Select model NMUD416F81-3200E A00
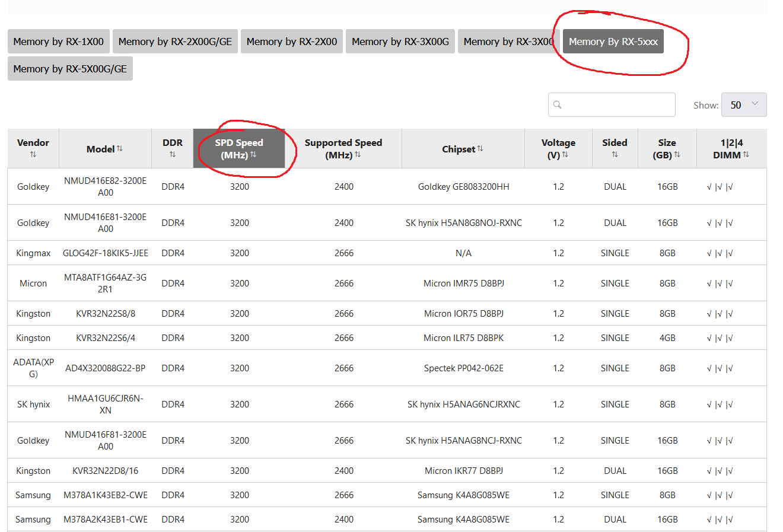Screen dimensions: 783x532 [105, 440]
